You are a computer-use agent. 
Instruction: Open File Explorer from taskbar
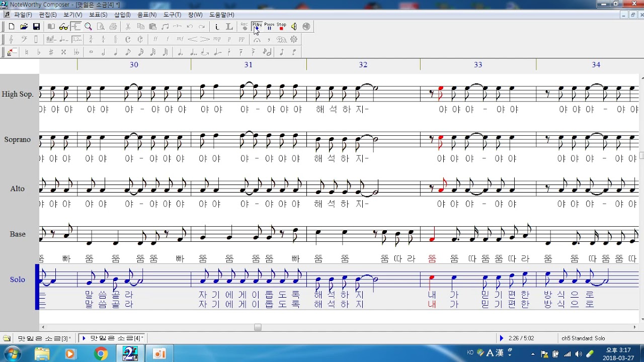click(x=42, y=354)
